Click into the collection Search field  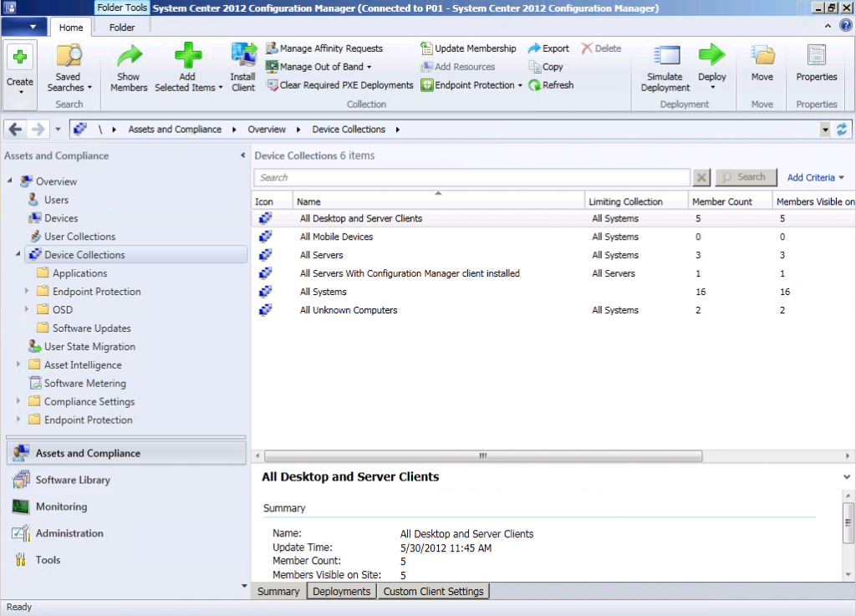point(471,177)
